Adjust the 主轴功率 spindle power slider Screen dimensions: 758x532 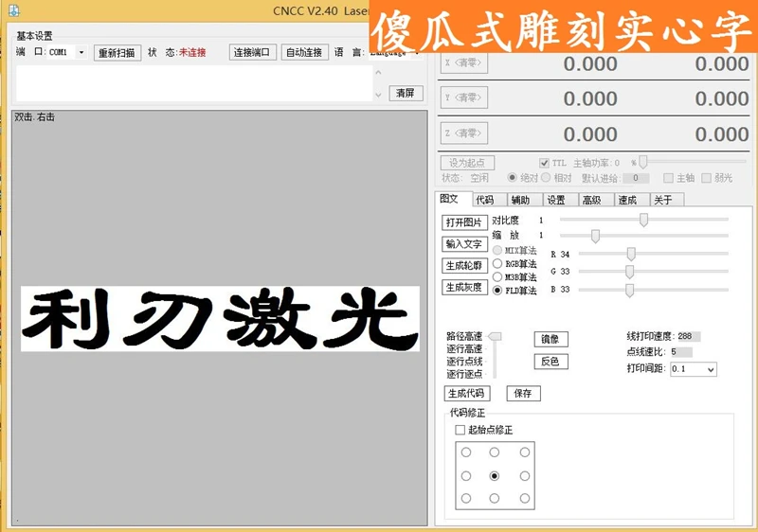pos(643,162)
